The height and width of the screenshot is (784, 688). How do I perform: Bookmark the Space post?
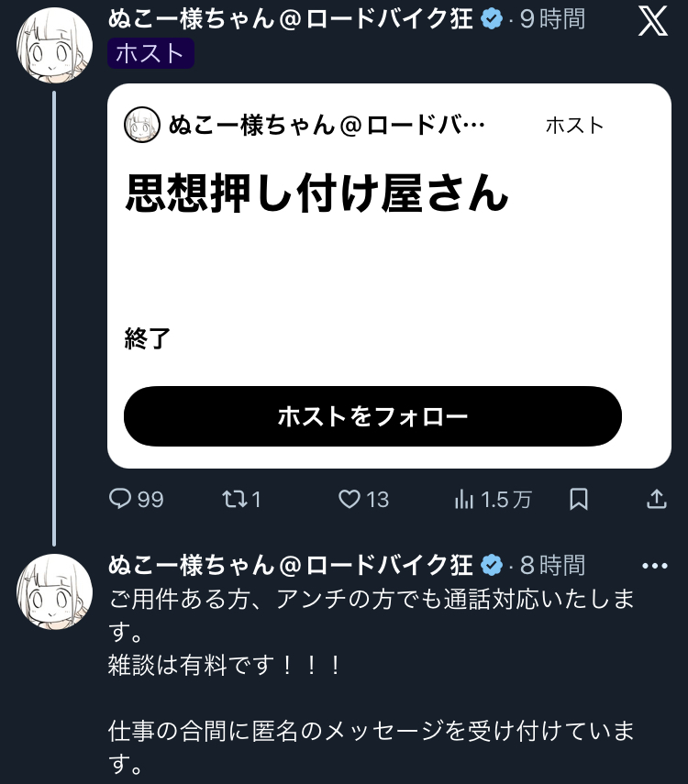(579, 499)
